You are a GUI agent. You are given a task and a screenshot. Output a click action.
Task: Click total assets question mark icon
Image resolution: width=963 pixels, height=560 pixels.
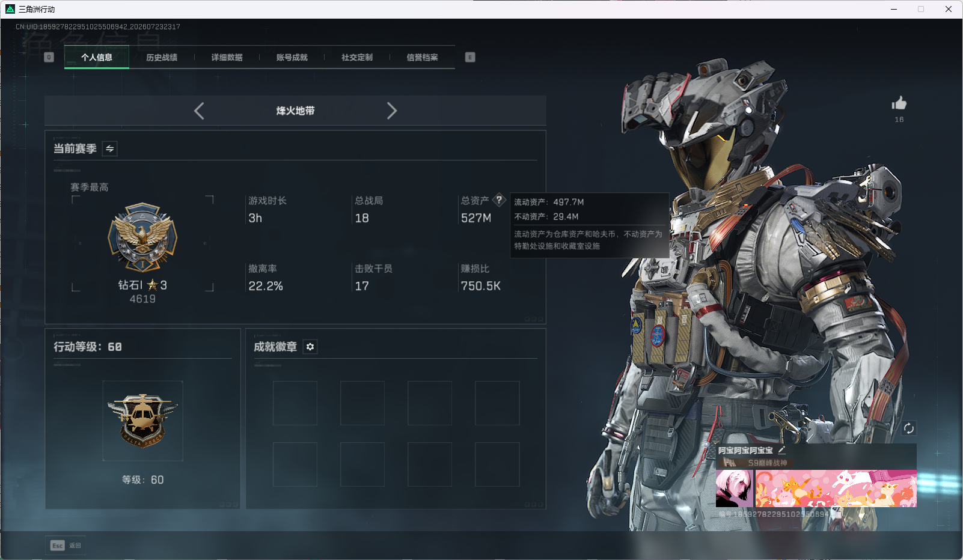[x=499, y=200]
